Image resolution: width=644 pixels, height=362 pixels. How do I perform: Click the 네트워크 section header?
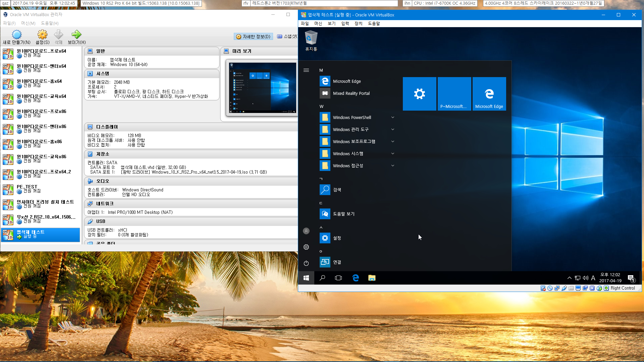pyautogui.click(x=191, y=203)
